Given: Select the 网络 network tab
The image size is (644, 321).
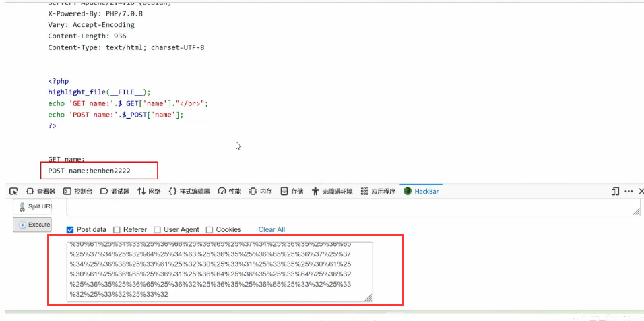Looking at the screenshot, I should coord(149,192).
